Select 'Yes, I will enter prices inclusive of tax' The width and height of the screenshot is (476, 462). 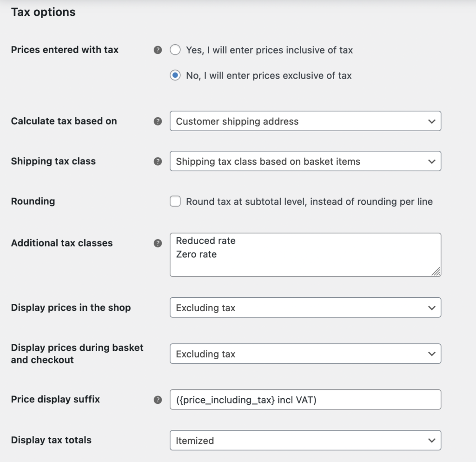pos(175,50)
